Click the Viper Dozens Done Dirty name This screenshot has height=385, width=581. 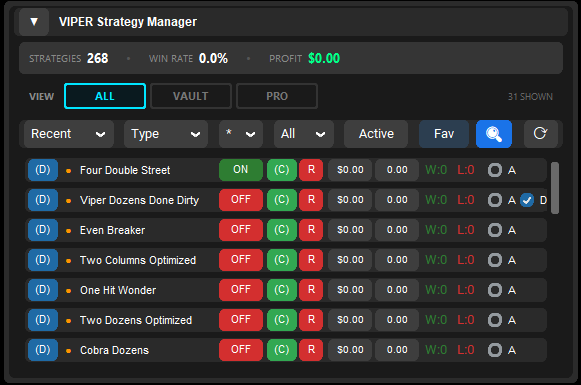pos(139,200)
